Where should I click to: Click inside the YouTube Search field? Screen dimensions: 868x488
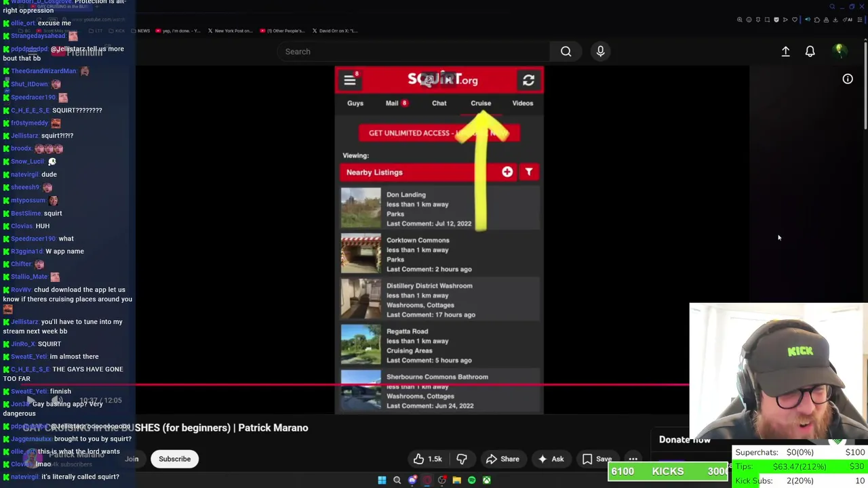pyautogui.click(x=414, y=52)
